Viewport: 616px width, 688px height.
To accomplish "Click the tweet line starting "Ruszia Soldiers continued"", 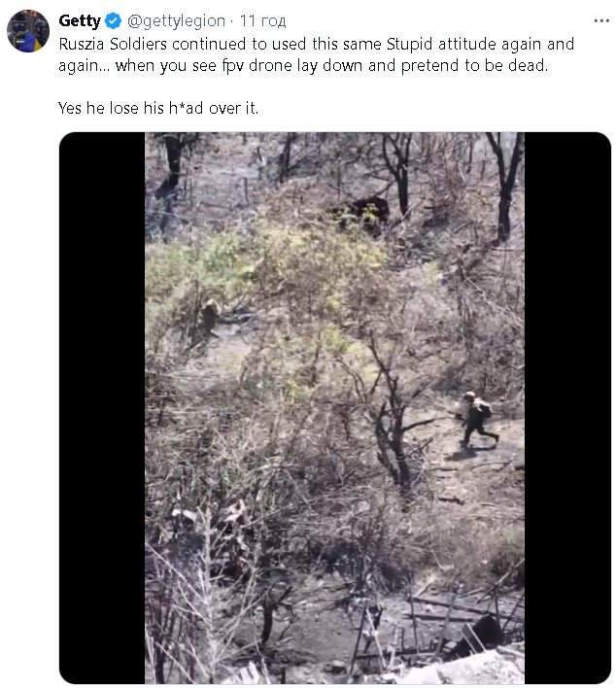I will tap(316, 45).
